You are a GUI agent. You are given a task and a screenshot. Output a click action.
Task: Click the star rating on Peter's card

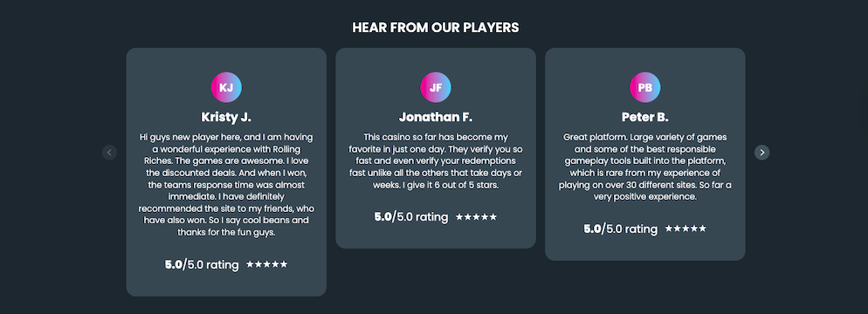pyautogui.click(x=685, y=229)
